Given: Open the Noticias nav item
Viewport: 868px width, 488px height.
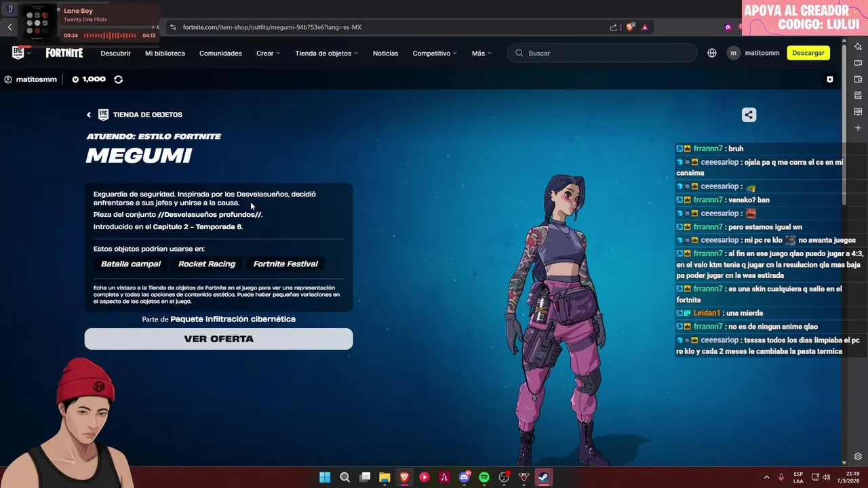Looking at the screenshot, I should 385,53.
